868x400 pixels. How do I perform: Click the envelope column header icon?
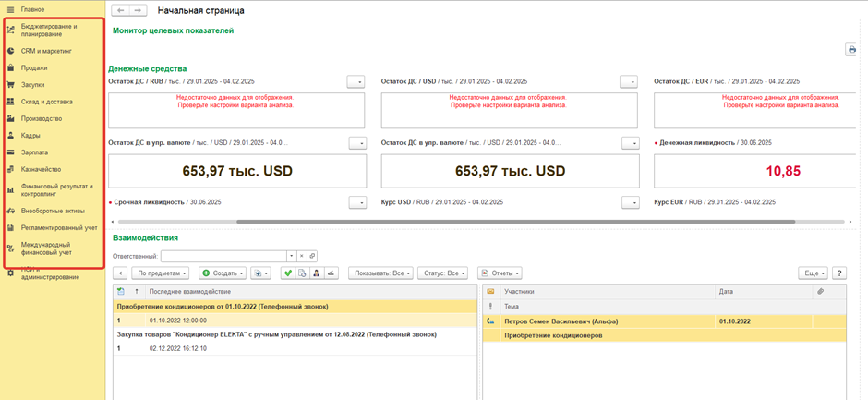490,291
